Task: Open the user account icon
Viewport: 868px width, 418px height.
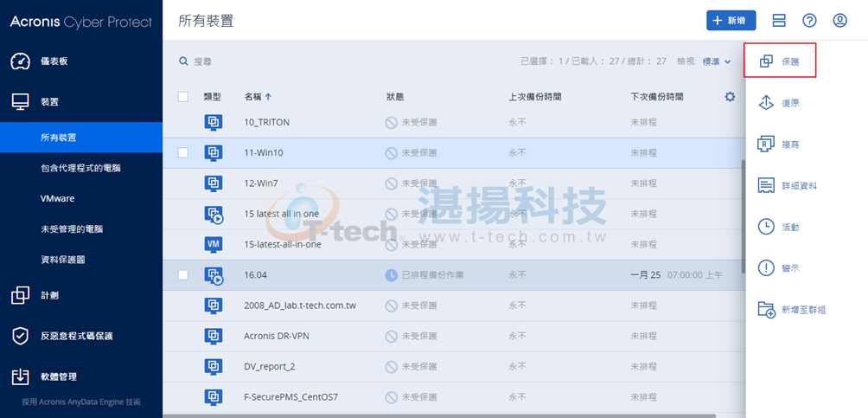Action: 840,21
